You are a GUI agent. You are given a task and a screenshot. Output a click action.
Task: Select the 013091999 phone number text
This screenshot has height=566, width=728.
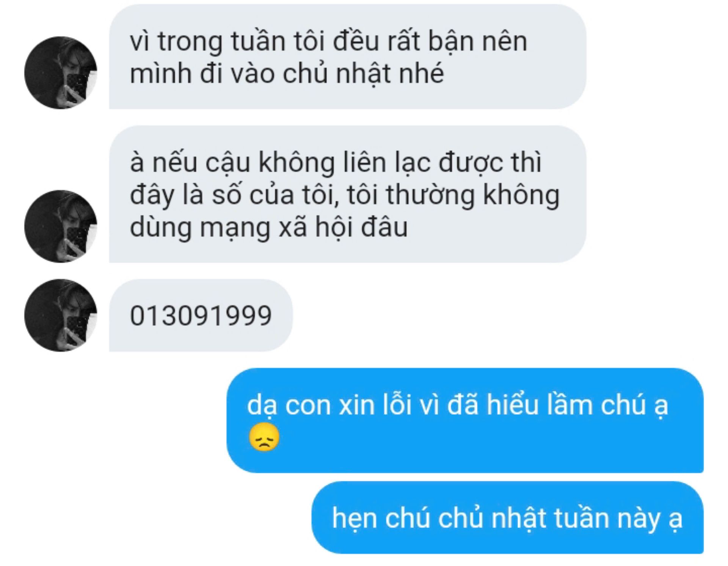201,315
